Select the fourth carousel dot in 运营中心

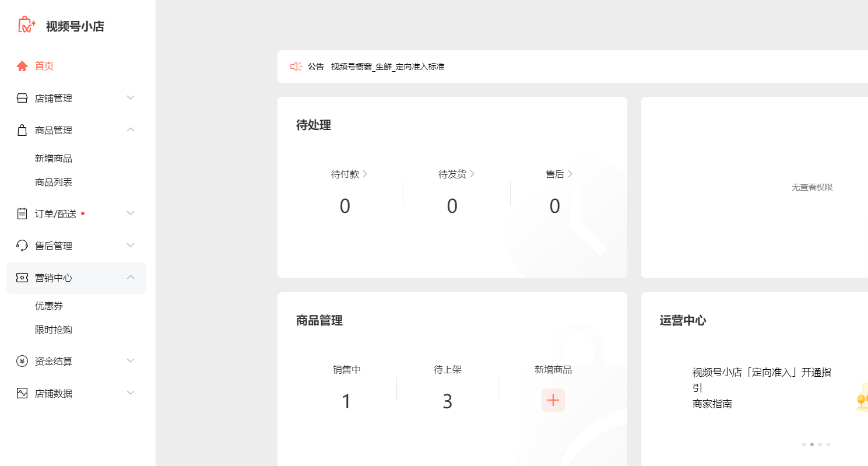pos(828,444)
